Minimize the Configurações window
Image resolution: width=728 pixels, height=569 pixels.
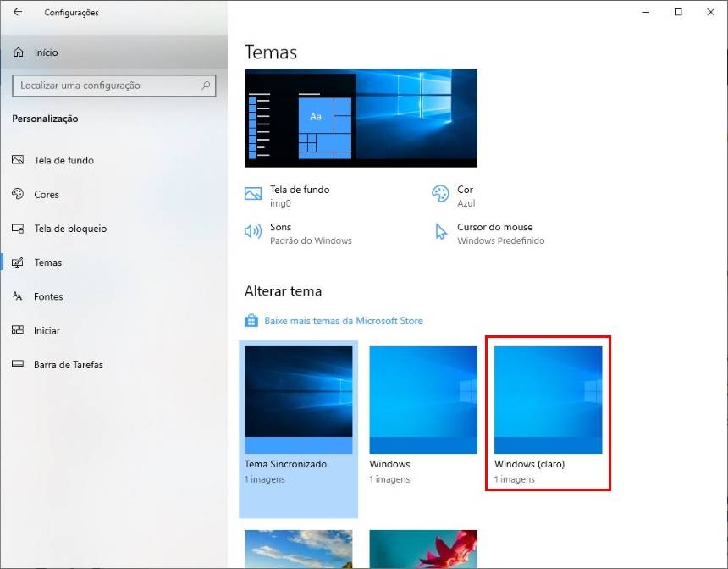tap(645, 12)
